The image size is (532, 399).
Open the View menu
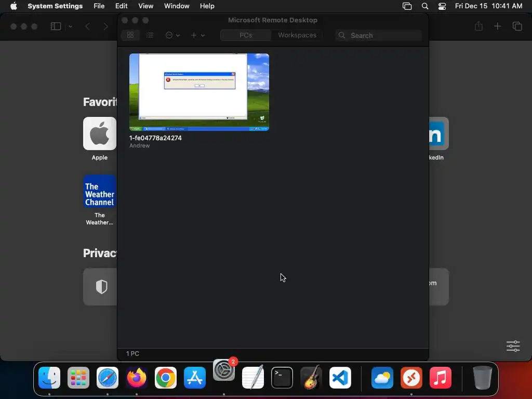pyautogui.click(x=145, y=6)
